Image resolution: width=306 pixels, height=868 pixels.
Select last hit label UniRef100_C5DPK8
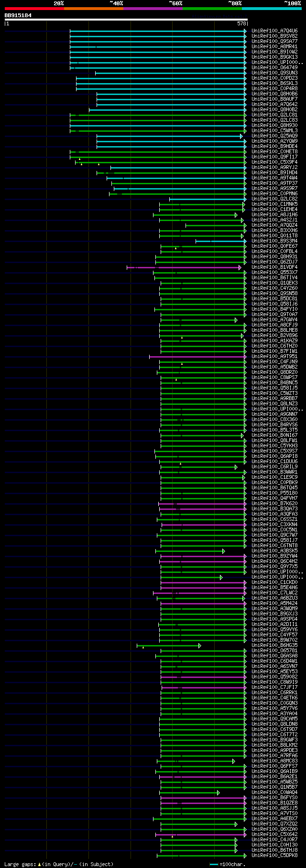coord(274,856)
